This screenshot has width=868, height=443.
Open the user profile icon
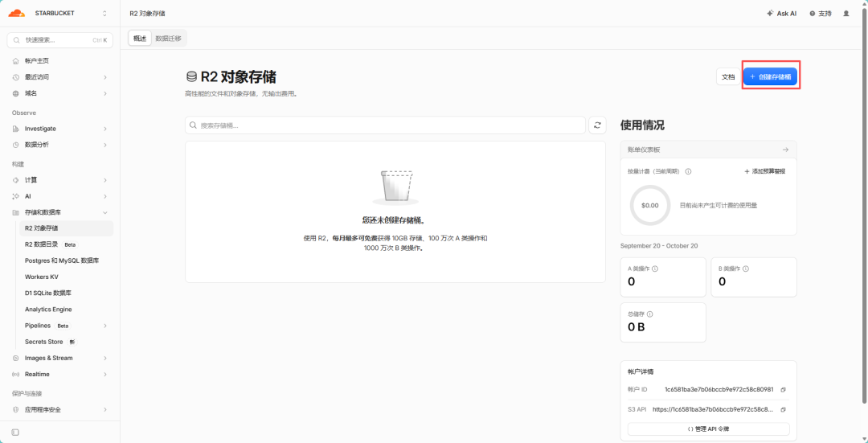coord(845,14)
